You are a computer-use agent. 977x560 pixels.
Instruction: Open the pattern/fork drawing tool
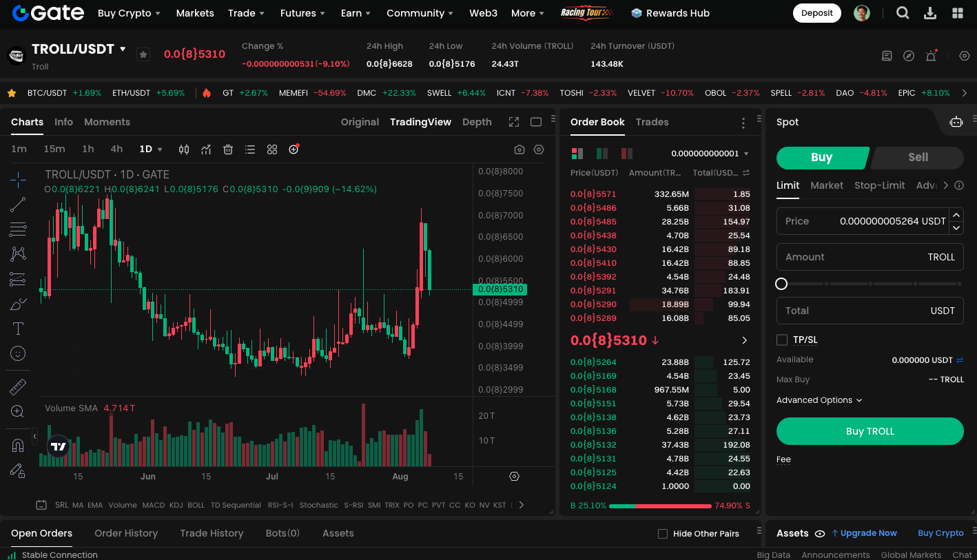pyautogui.click(x=18, y=254)
